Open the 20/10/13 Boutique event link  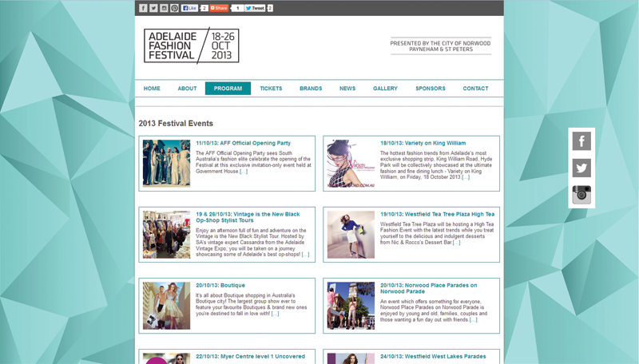point(220,286)
